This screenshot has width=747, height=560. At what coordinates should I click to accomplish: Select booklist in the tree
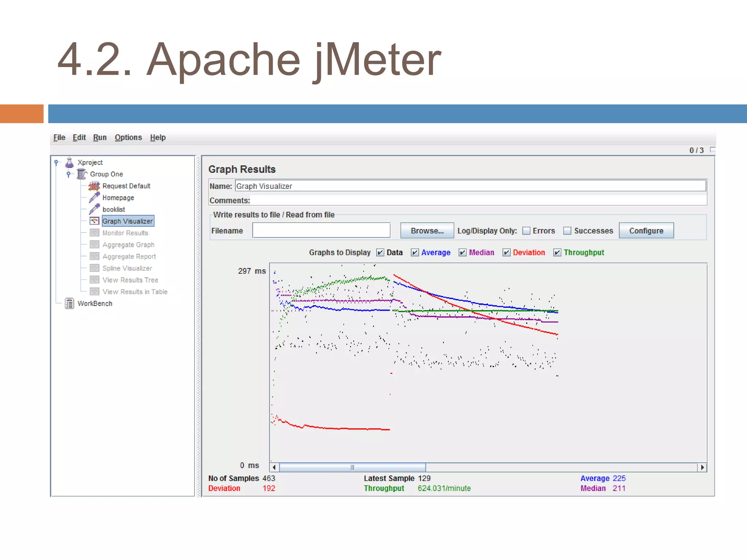pyautogui.click(x=113, y=209)
